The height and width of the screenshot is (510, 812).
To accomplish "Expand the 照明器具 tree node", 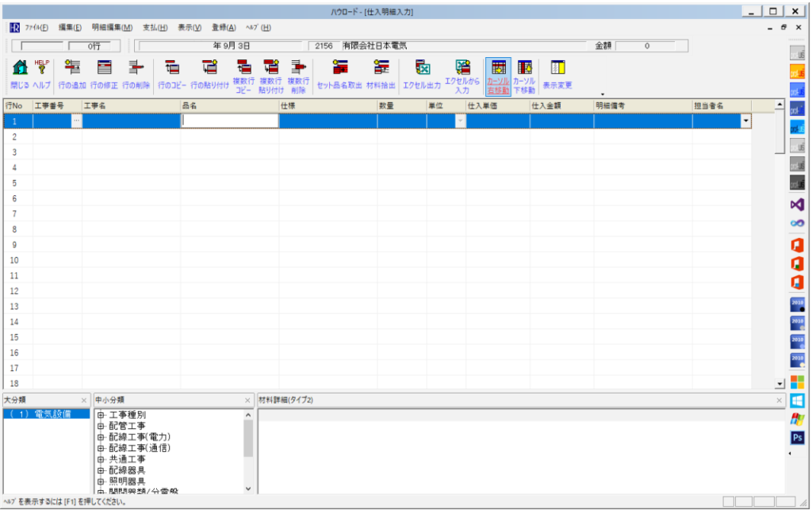I will (101, 481).
